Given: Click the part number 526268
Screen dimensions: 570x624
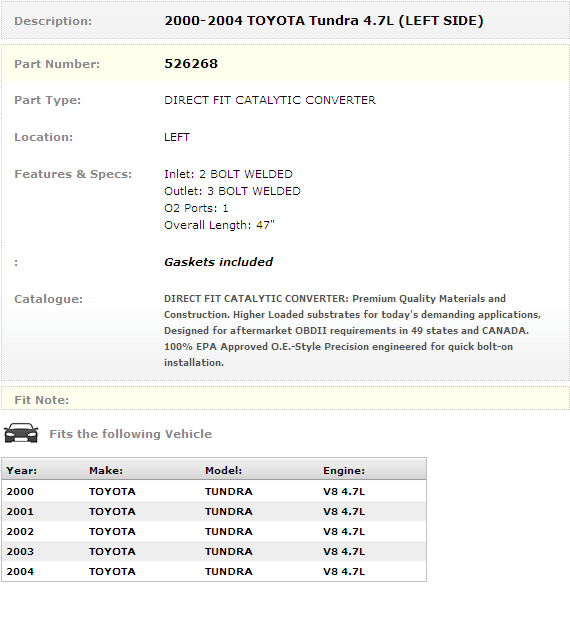Looking at the screenshot, I should (191, 64).
